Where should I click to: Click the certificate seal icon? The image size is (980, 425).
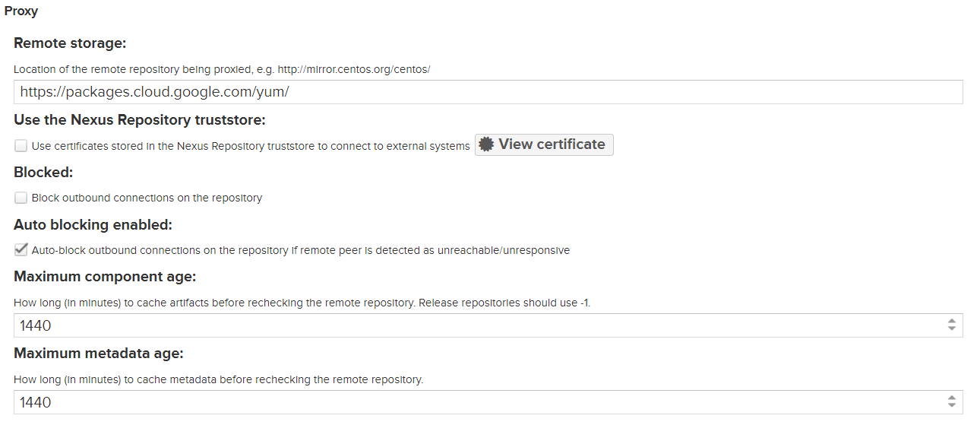pos(486,144)
